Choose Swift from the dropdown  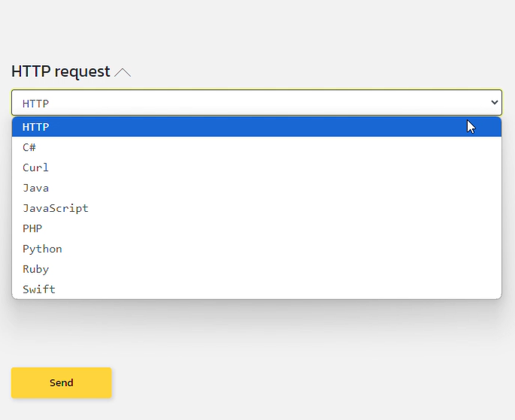256,289
